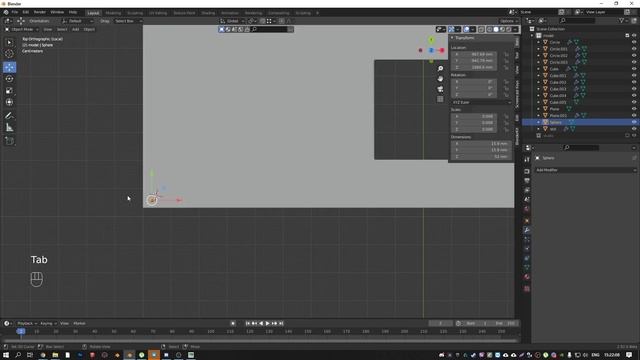This screenshot has width=640, height=360.
Task: Click the current frame marker on the timeline
Action: (21, 331)
